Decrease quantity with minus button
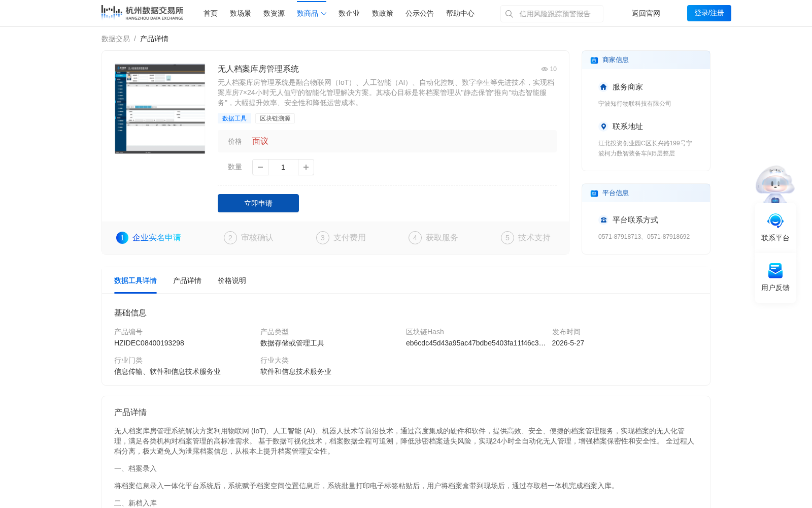 tap(260, 167)
